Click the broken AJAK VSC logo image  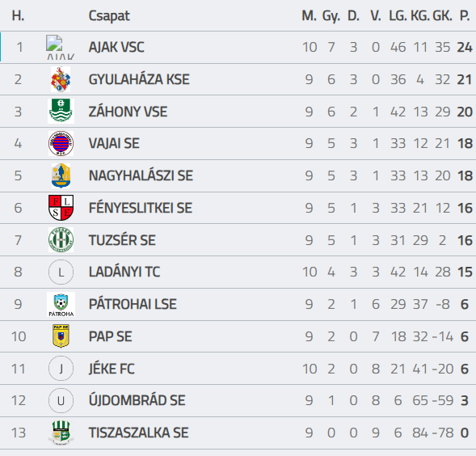[x=60, y=47]
